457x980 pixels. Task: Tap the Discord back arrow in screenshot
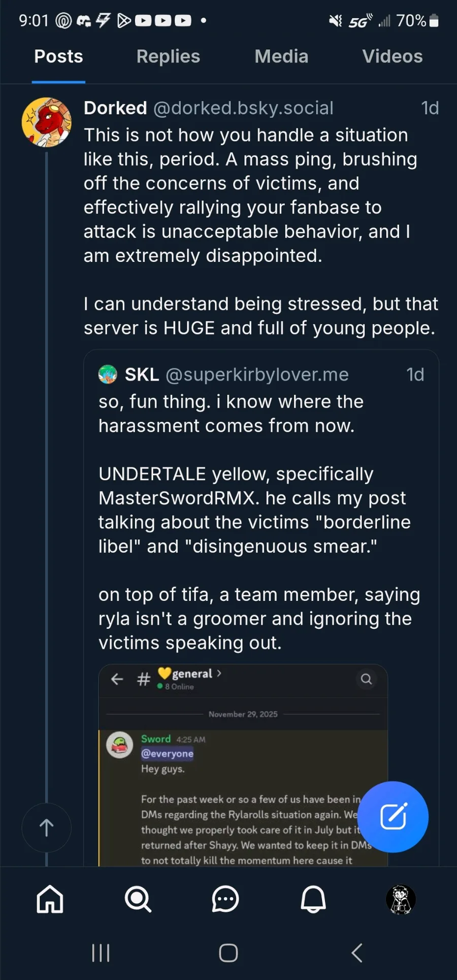(x=117, y=679)
